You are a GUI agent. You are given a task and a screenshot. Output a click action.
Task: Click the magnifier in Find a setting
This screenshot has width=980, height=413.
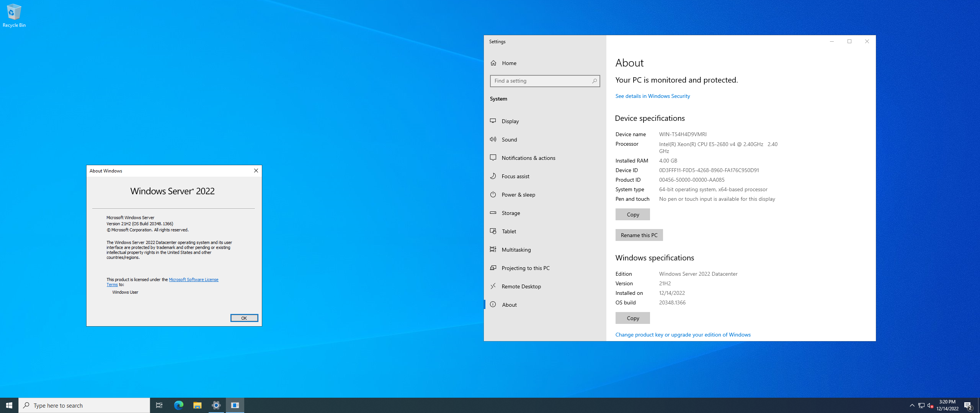(594, 81)
